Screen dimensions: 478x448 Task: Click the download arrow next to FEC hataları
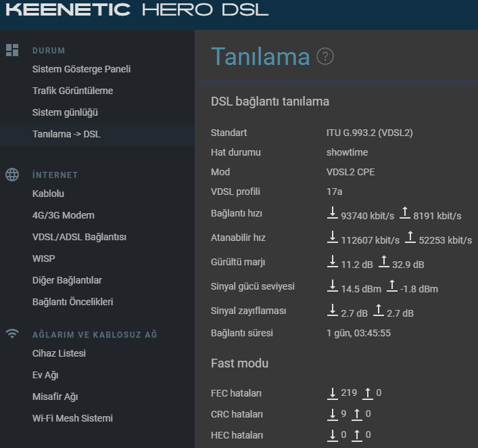pos(332,393)
